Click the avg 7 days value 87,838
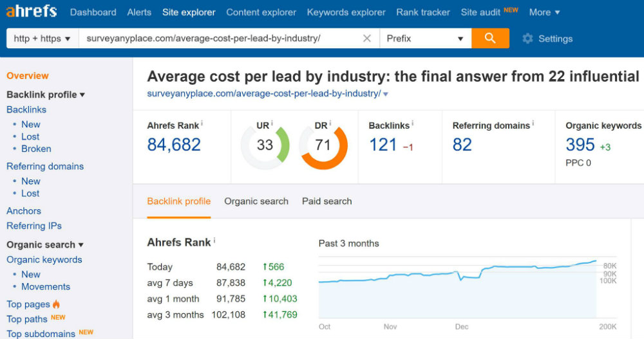 [x=231, y=283]
